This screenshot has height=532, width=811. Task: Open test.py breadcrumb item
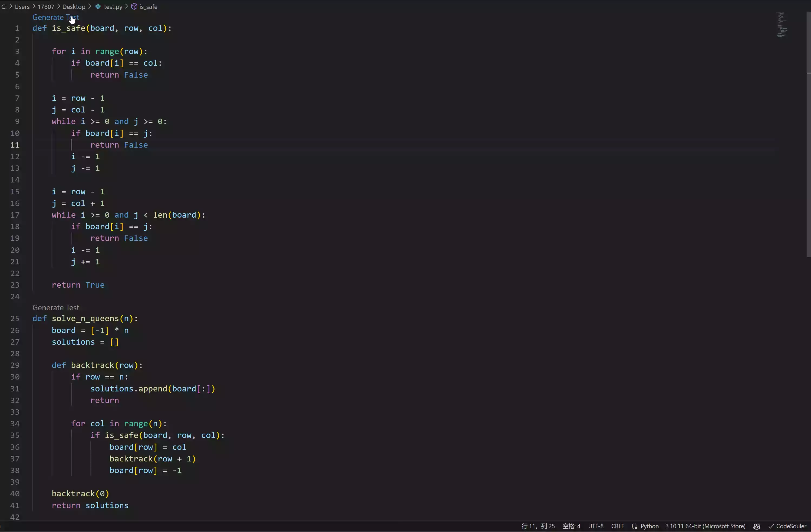pos(113,6)
